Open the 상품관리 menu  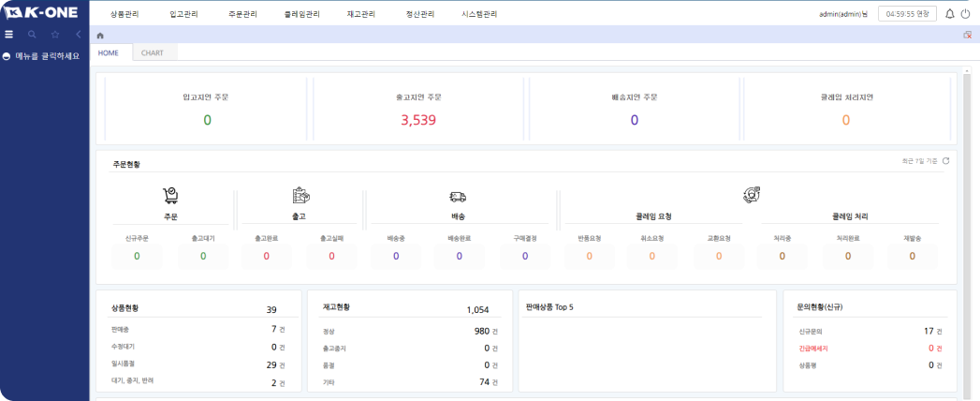(x=124, y=14)
